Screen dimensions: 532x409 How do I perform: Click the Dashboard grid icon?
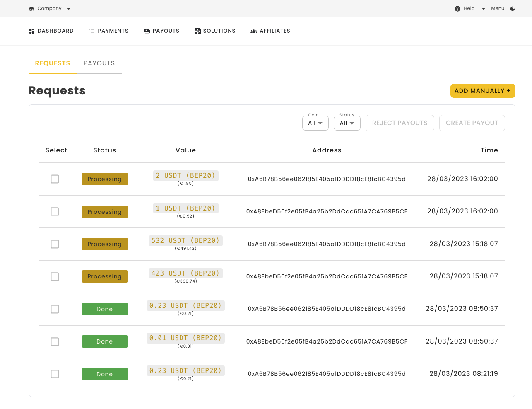tap(32, 31)
